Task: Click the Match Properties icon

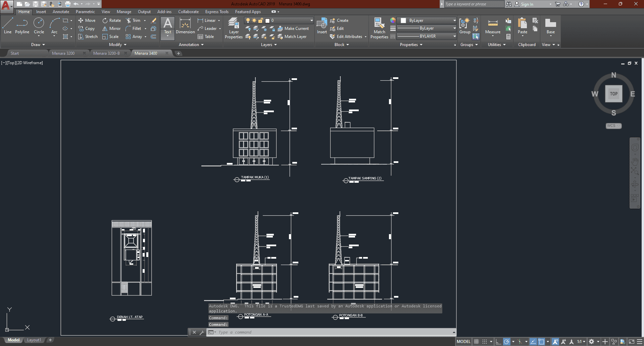Action: click(x=379, y=28)
